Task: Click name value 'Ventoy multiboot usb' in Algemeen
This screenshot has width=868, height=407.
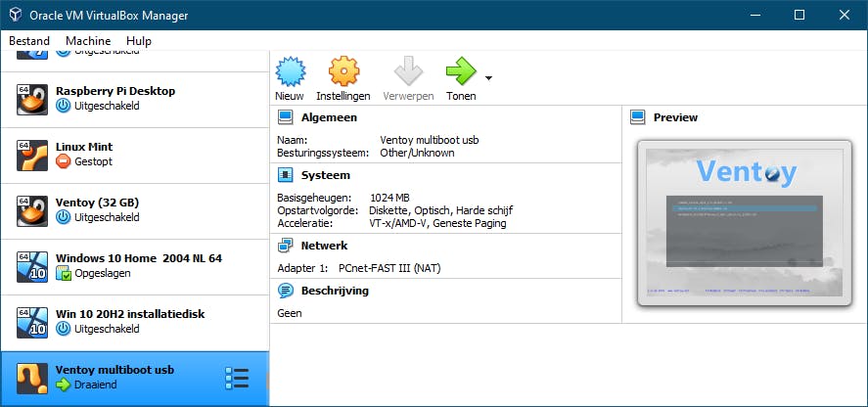Action: [430, 140]
